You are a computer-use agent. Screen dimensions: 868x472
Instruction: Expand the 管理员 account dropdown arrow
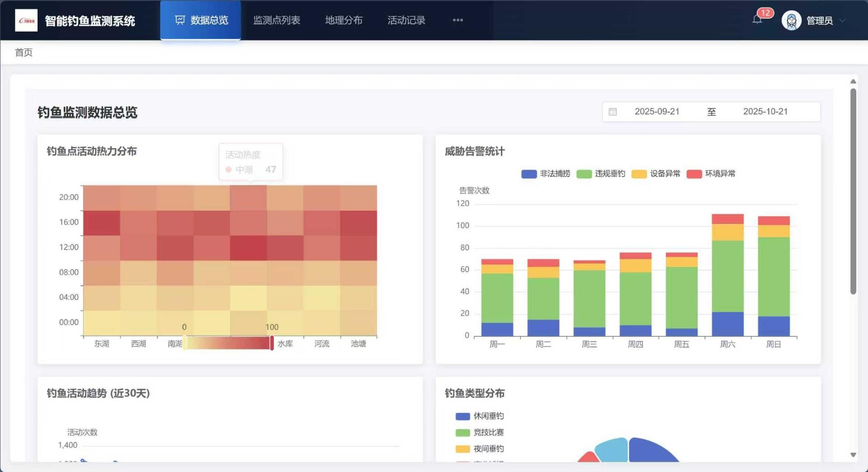pyautogui.click(x=842, y=21)
